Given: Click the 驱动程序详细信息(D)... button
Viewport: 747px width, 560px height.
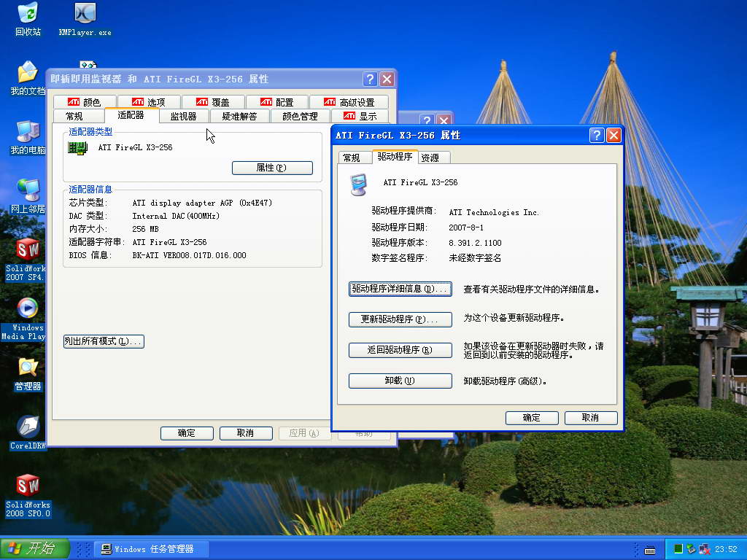Looking at the screenshot, I should (x=400, y=289).
